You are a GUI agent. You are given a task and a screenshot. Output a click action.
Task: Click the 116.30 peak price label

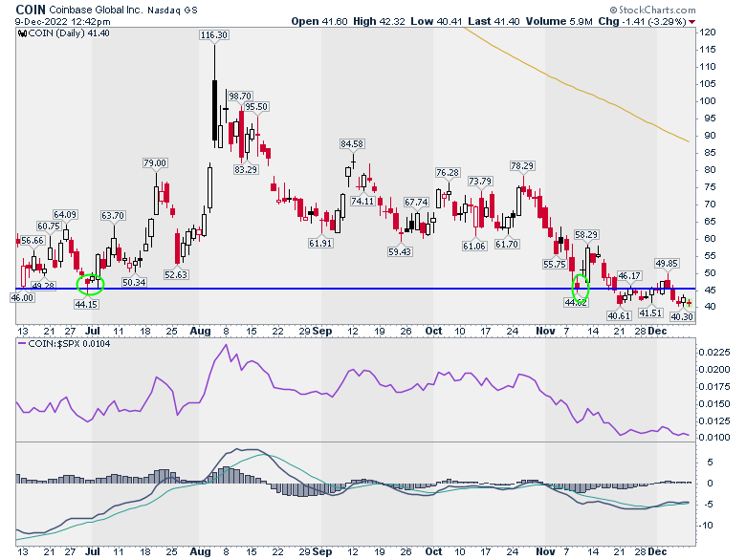pos(214,34)
